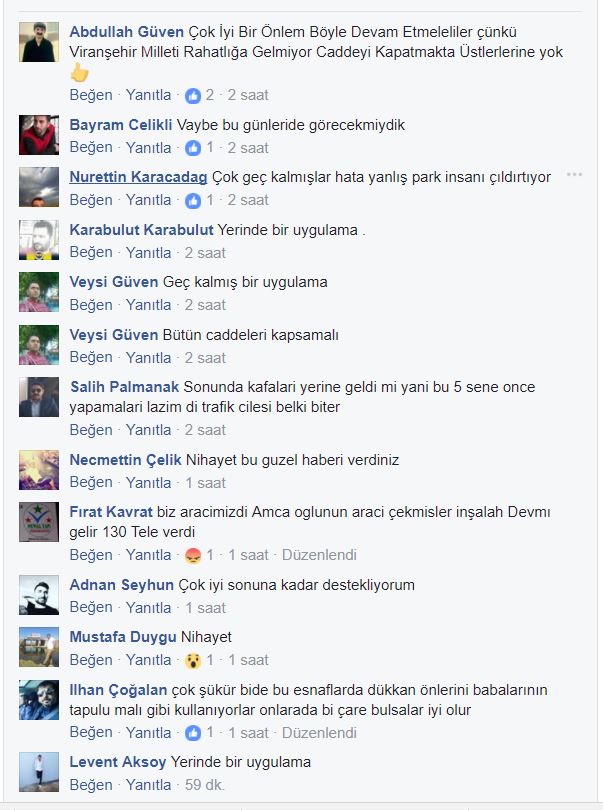The width and height of the screenshot is (603, 810).
Task: Click Yanıtla under Mustafa Duygu's comment
Action: (148, 660)
